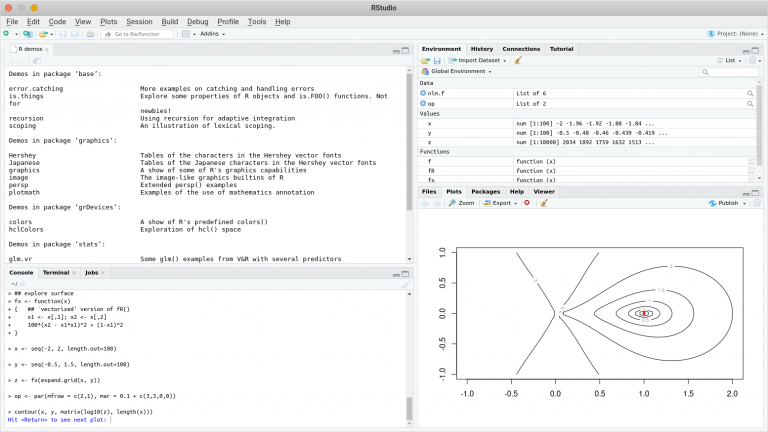The height and width of the screenshot is (432, 768).
Task: Click the save workspace icon in the Environment pane
Action: click(437, 60)
